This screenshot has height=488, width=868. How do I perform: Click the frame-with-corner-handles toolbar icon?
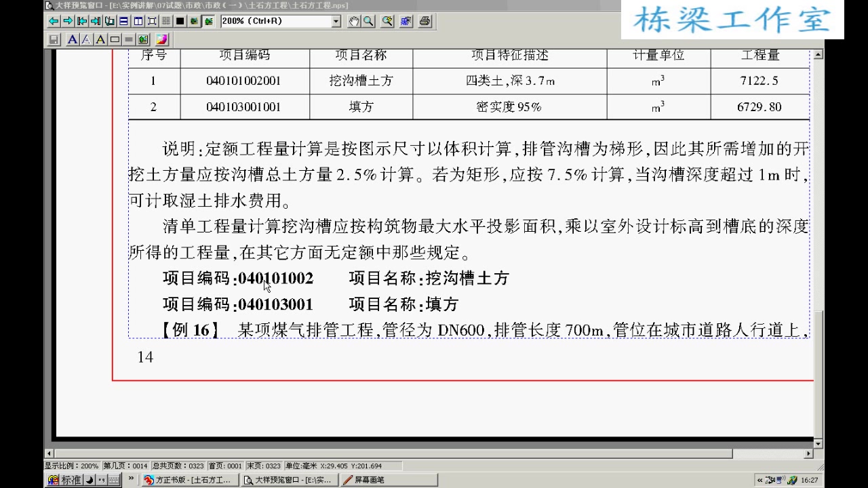(152, 21)
